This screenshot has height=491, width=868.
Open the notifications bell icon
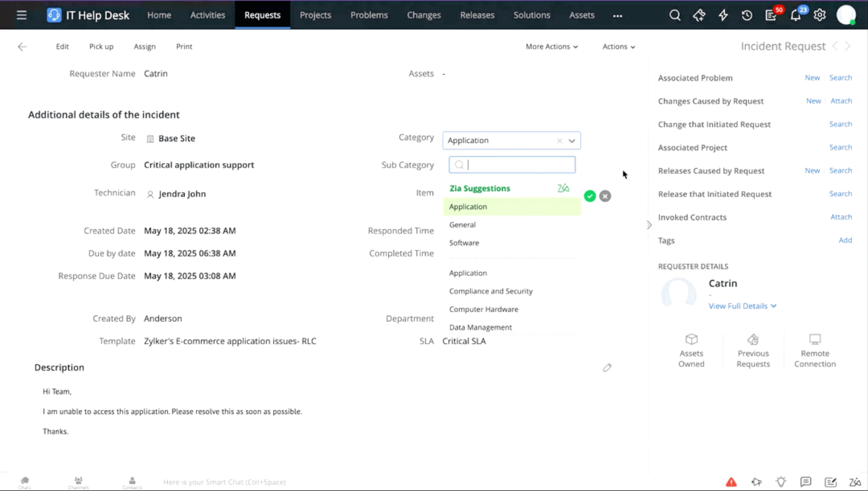point(795,15)
